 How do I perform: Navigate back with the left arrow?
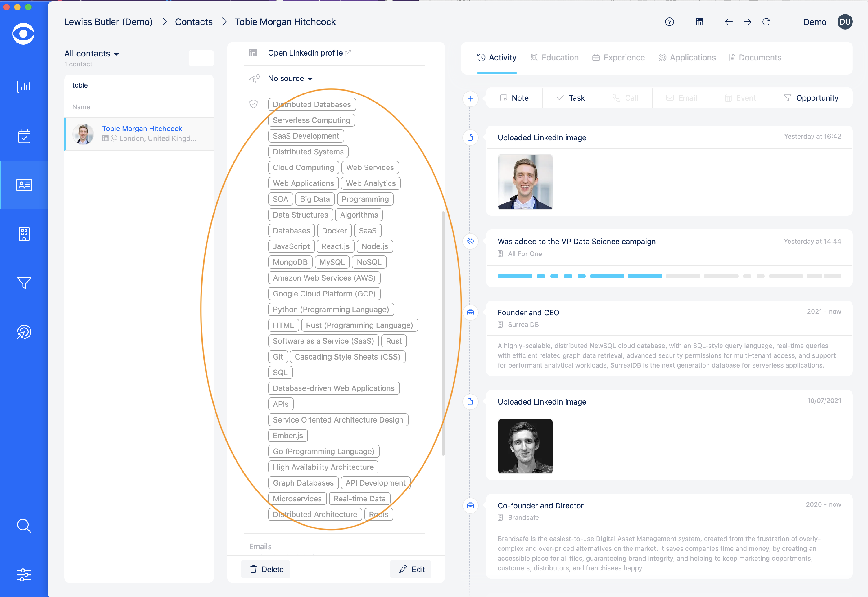tap(729, 22)
